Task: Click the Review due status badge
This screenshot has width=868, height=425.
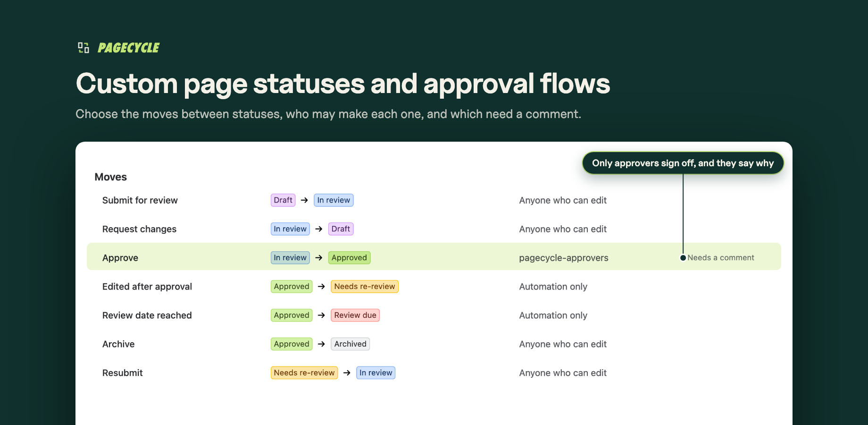Action: [x=355, y=315]
